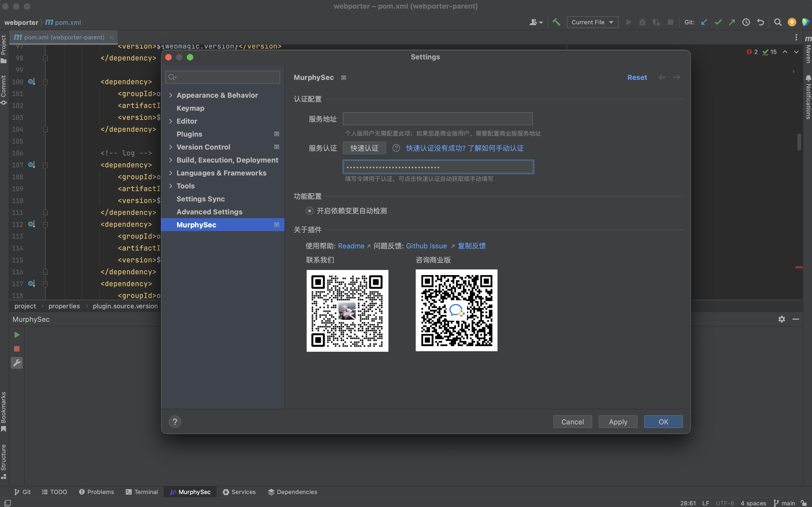
Task: Start MurphySec scan with green play icon
Action: coord(17,335)
